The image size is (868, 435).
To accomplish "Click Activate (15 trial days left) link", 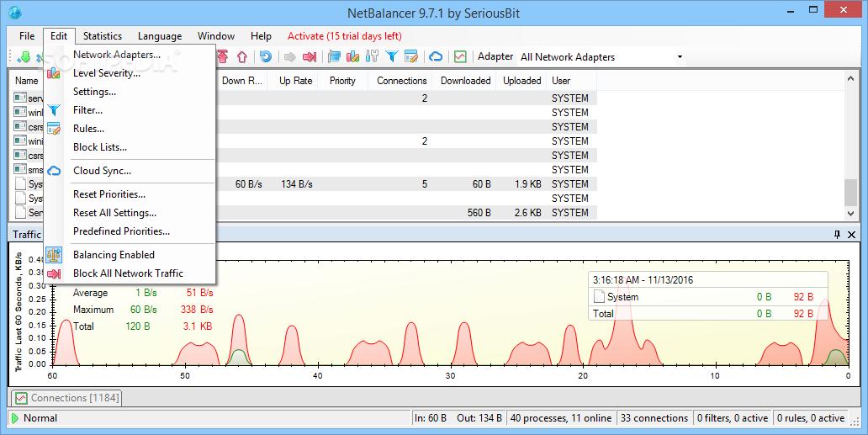I will (344, 36).
